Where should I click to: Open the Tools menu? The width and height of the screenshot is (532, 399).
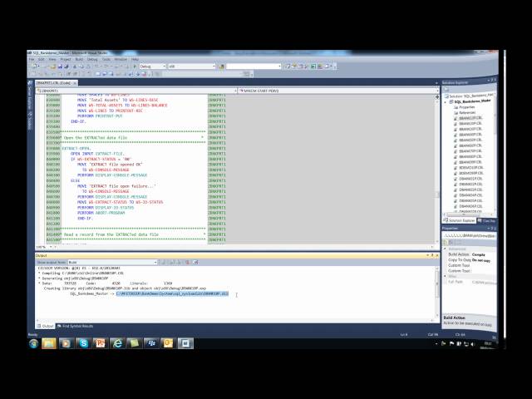pos(106,59)
